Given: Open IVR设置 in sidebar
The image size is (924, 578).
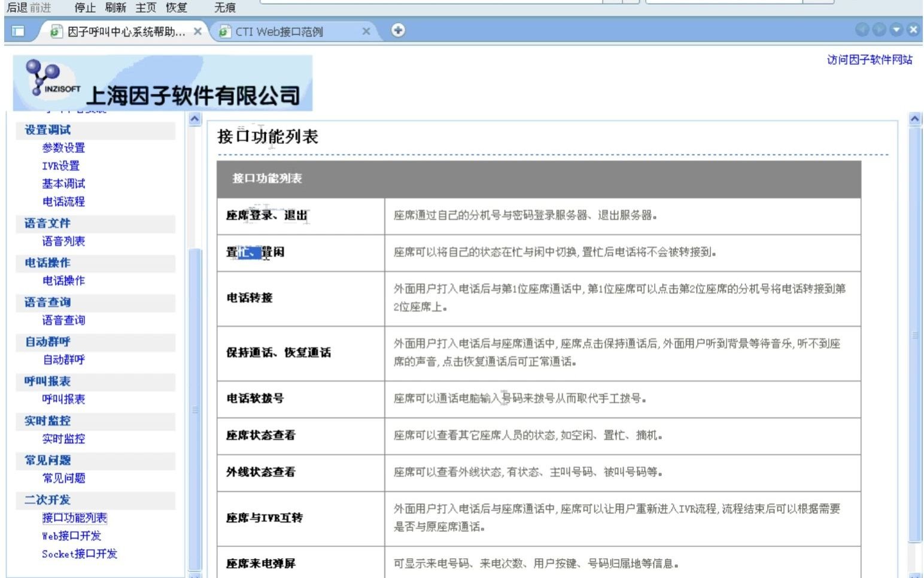Looking at the screenshot, I should click(60, 166).
